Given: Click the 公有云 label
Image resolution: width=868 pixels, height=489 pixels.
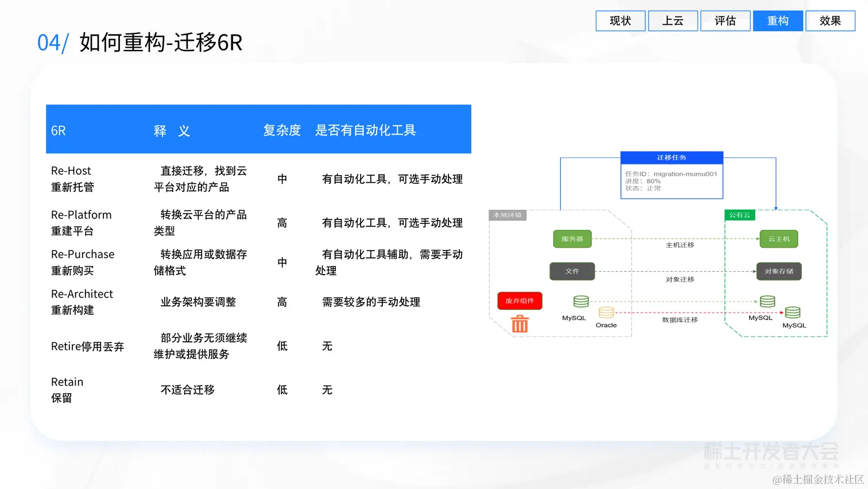Looking at the screenshot, I should click(x=740, y=215).
